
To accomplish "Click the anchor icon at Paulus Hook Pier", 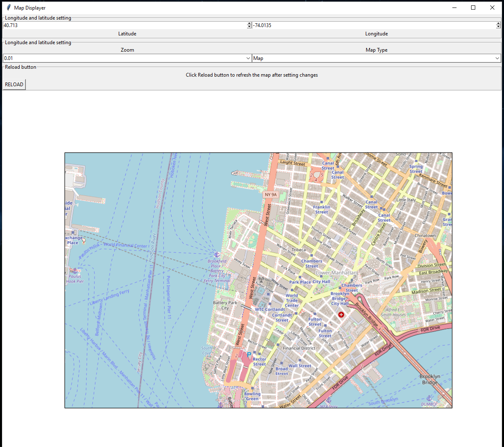I will (75, 271).
